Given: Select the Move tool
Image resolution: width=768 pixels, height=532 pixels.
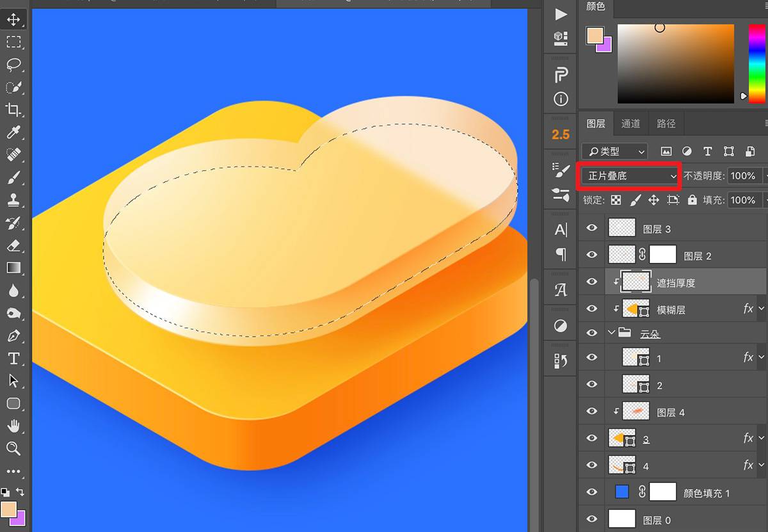Looking at the screenshot, I should click(13, 19).
